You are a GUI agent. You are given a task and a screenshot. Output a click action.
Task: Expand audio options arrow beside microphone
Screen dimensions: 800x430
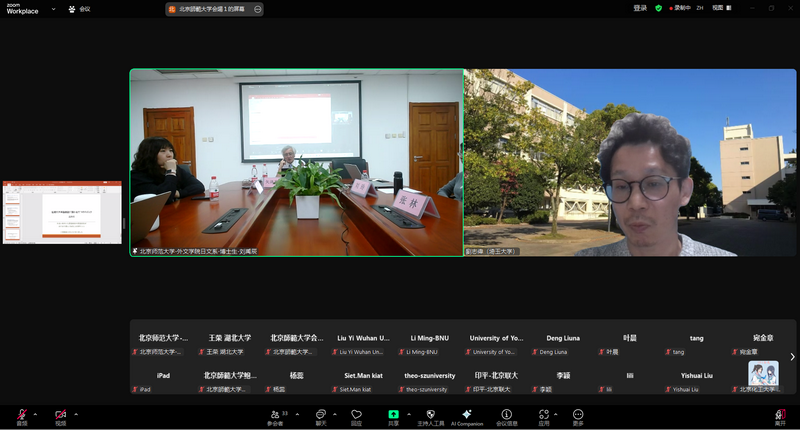35,414
